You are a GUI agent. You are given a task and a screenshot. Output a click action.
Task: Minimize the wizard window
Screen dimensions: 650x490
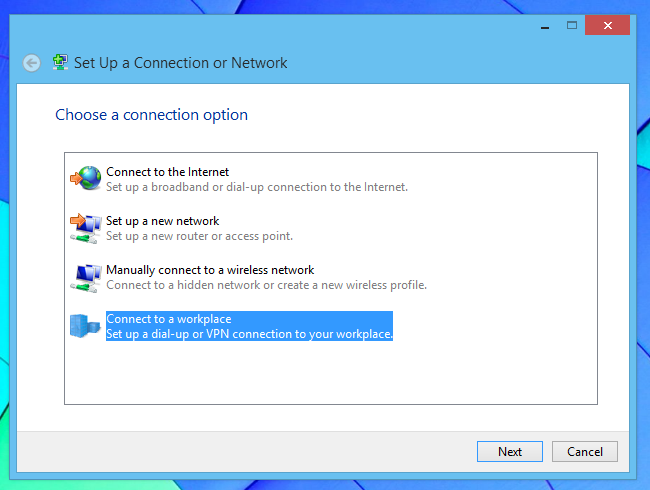click(x=545, y=26)
